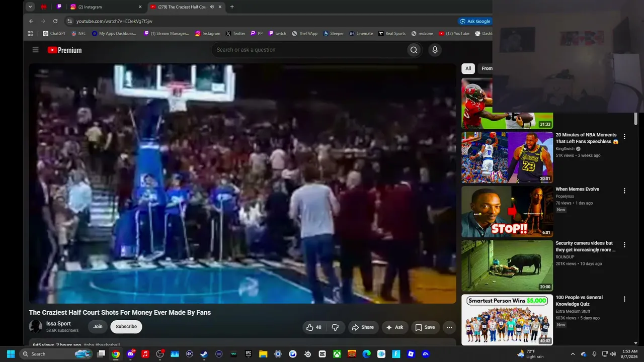Open the pinned red-icon browser tab
644x362 pixels.
[44, 7]
